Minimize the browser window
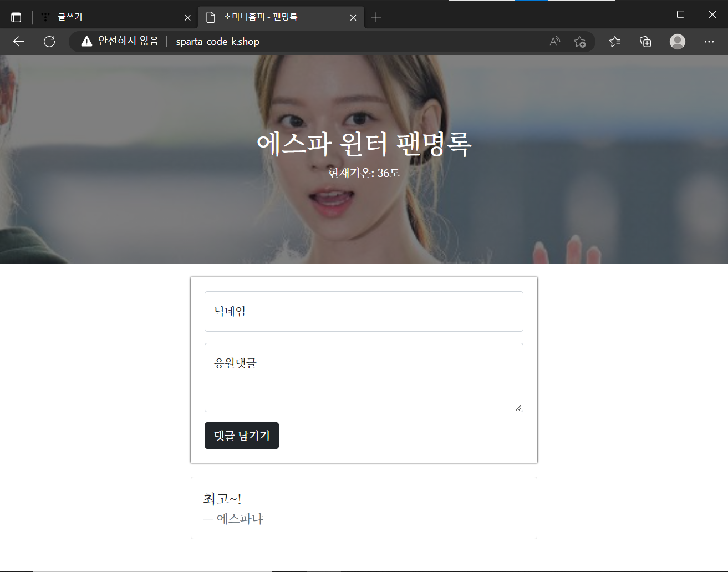 click(649, 14)
